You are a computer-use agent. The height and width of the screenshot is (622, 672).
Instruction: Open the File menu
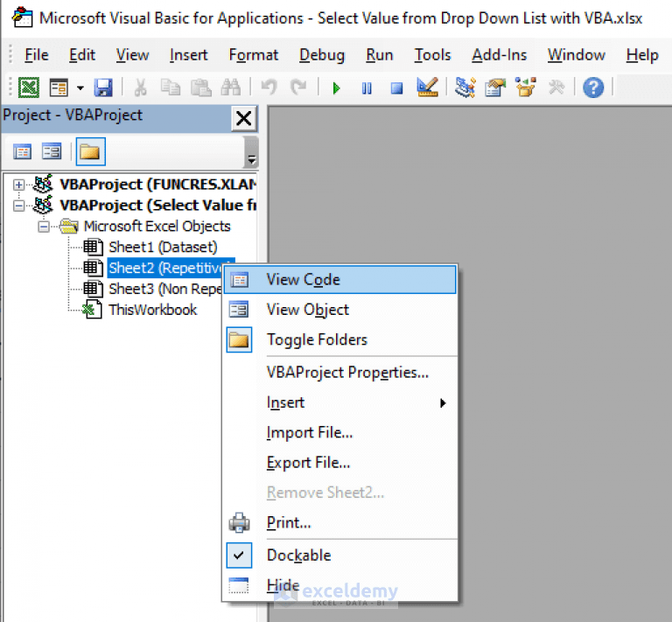[x=37, y=55]
